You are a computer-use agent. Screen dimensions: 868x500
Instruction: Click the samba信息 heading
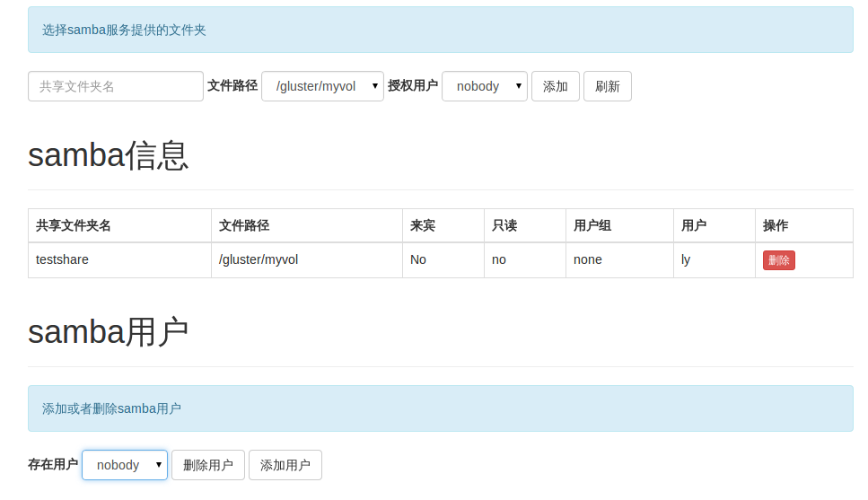pyautogui.click(x=109, y=155)
